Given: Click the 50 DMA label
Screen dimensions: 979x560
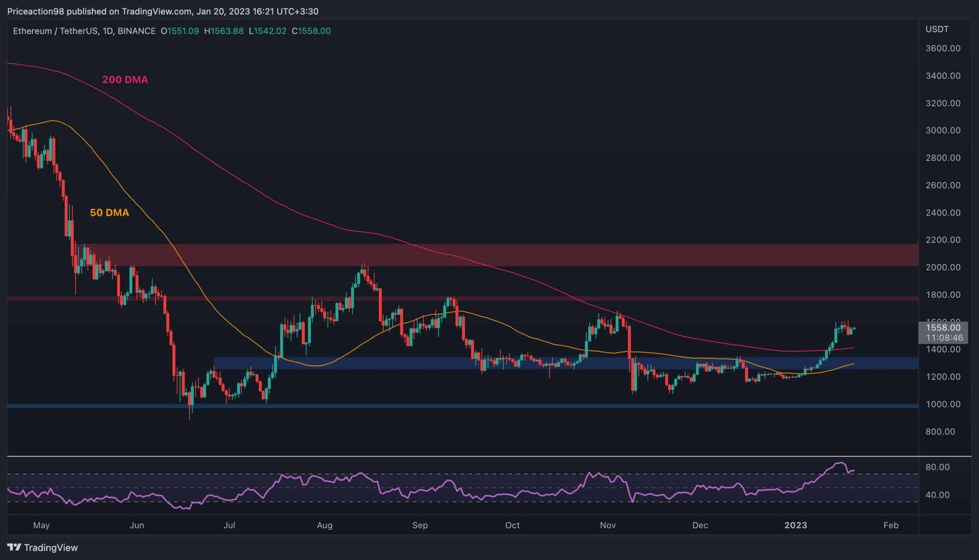Looking at the screenshot, I should tap(109, 213).
